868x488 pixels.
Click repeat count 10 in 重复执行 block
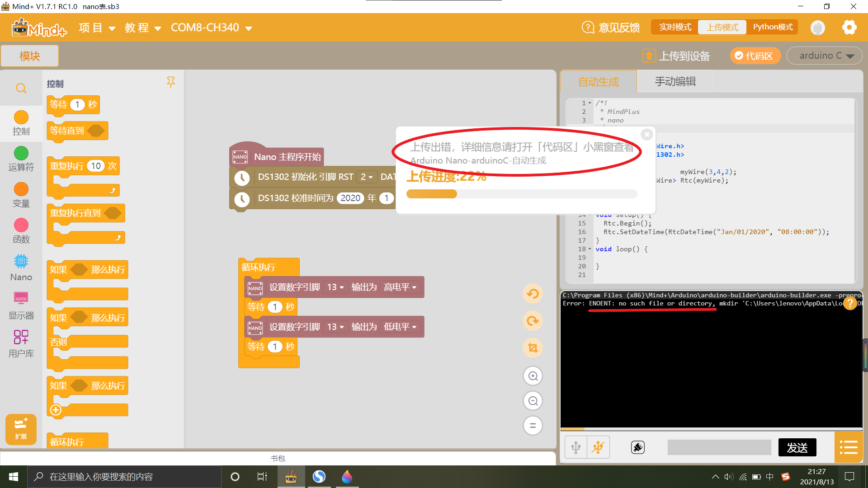96,166
